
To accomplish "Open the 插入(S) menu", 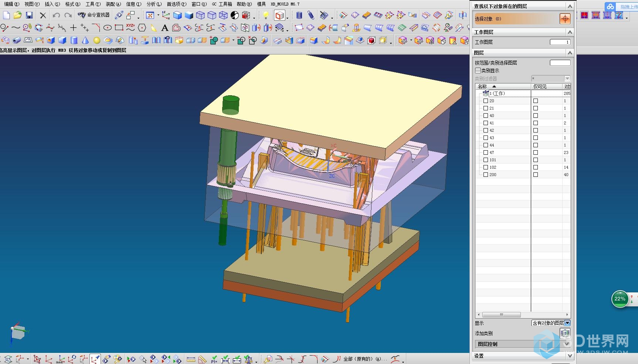I will pyautogui.click(x=52, y=4).
